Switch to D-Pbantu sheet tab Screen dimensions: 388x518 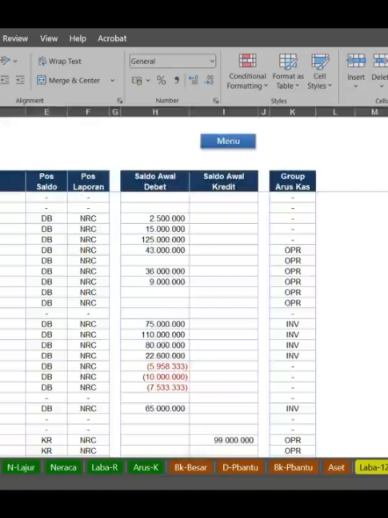(x=240, y=468)
